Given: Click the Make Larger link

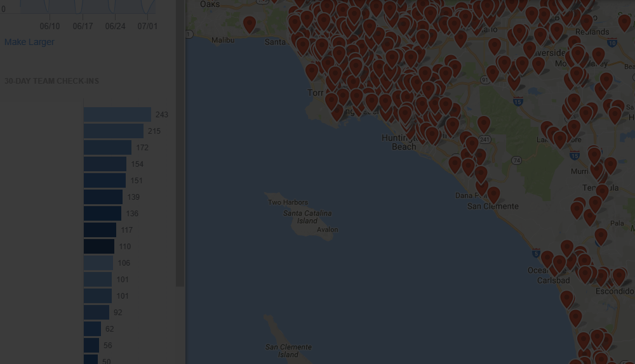Looking at the screenshot, I should (29, 42).
